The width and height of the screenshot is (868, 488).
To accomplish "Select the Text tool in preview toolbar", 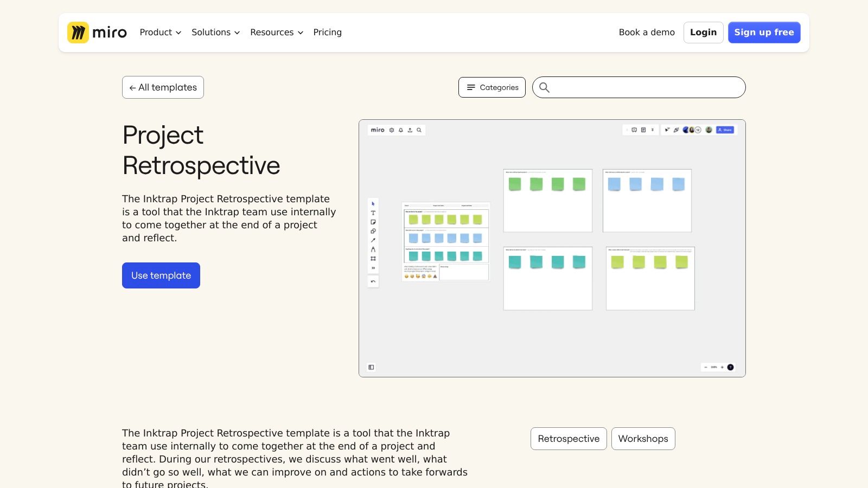I will coord(373,213).
